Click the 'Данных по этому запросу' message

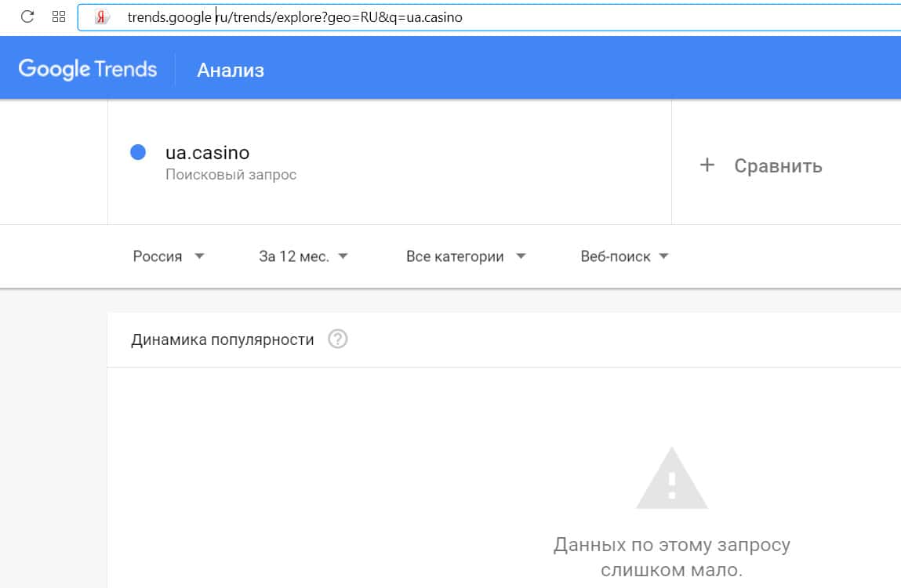tap(671, 545)
